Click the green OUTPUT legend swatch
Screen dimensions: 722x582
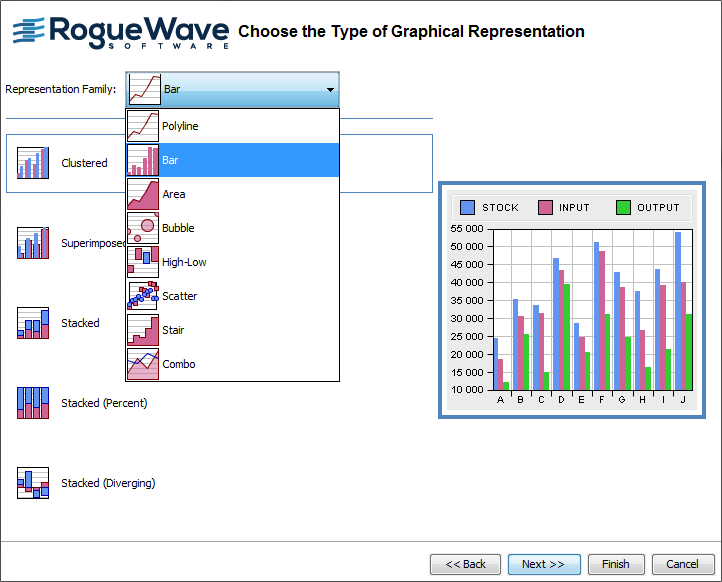coord(624,208)
